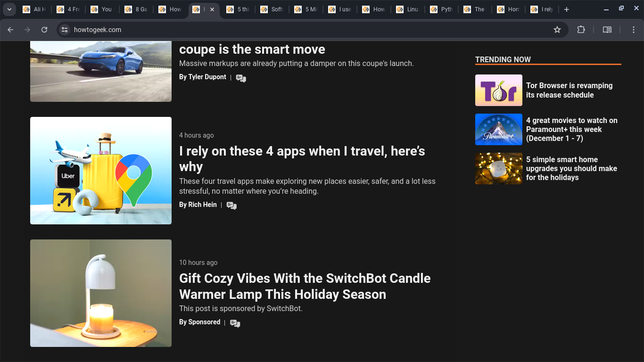Go back using the back arrow
The image size is (644, 362).
(x=10, y=30)
